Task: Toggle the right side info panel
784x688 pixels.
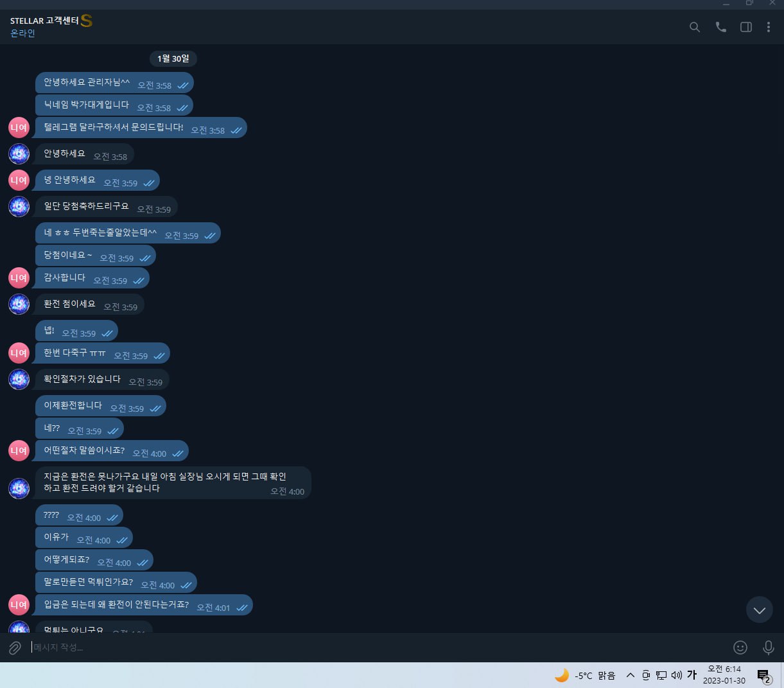Action: pyautogui.click(x=746, y=27)
